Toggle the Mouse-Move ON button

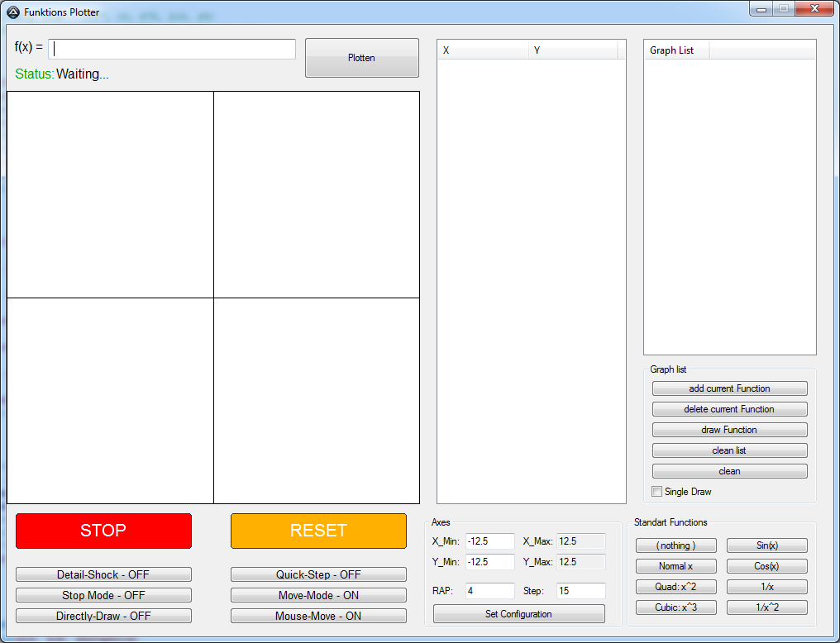(x=318, y=616)
